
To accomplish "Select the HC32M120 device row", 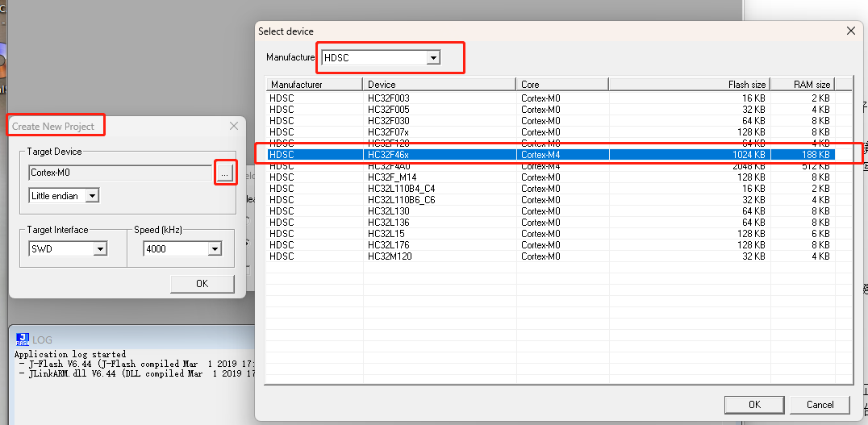I will [x=551, y=256].
